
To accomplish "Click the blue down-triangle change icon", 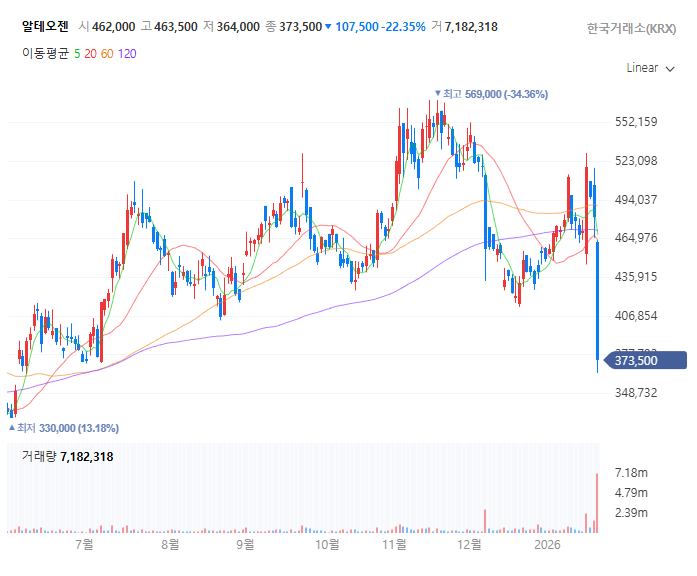I will click(x=328, y=27).
